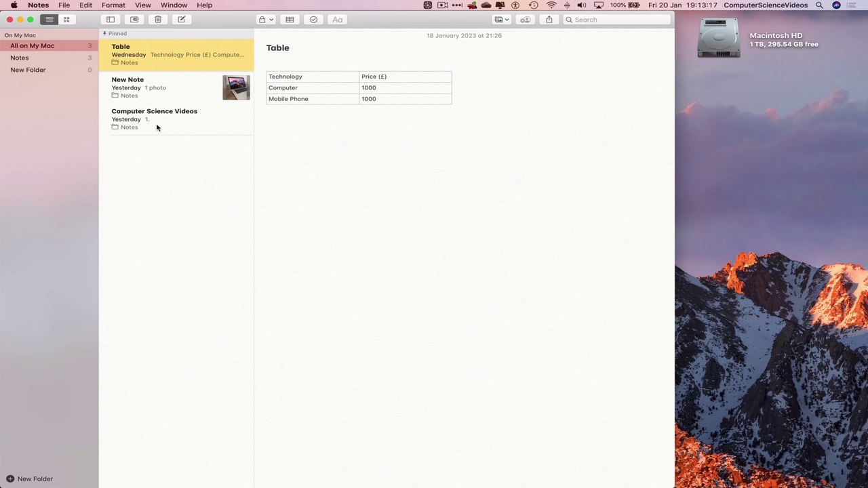
Task: Click the accessibility menu bar icon
Action: 515,5
